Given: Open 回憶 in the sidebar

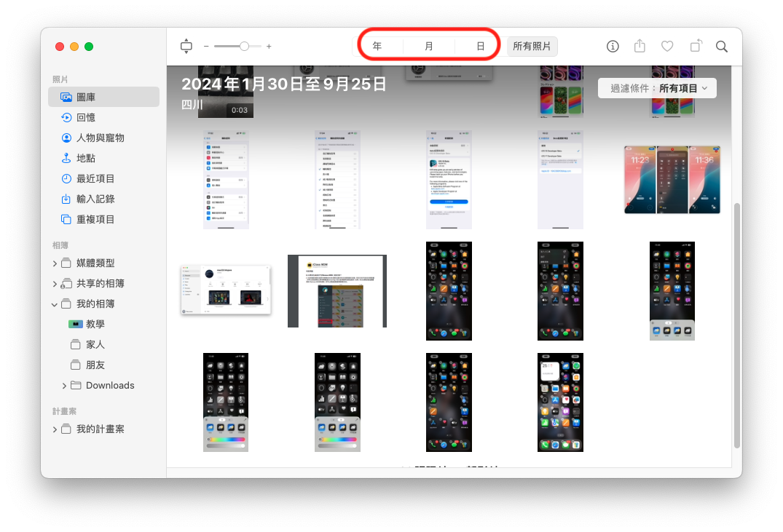Looking at the screenshot, I should [104, 117].
